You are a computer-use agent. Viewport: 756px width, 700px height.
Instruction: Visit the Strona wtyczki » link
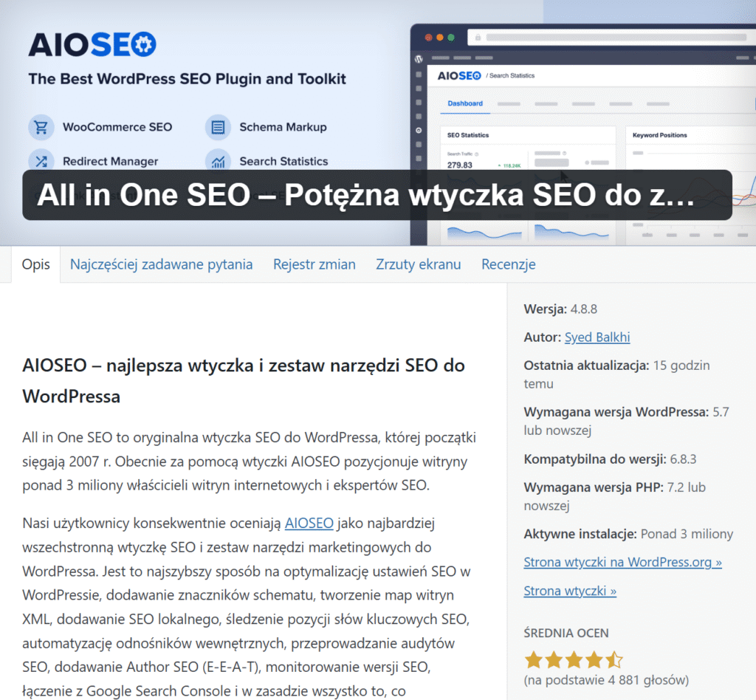[x=569, y=591]
